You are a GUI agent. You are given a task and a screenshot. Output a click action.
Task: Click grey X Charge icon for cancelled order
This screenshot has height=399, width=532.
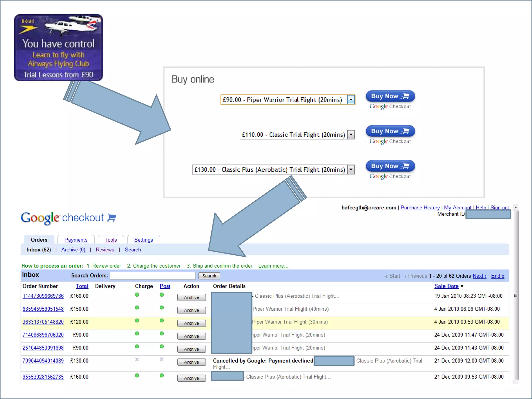pos(137,360)
